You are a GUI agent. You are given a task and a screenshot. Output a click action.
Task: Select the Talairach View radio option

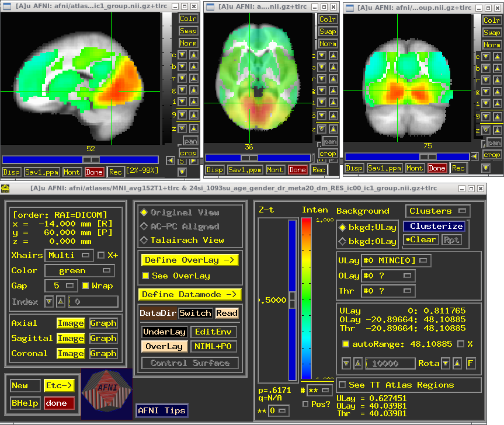(144, 240)
